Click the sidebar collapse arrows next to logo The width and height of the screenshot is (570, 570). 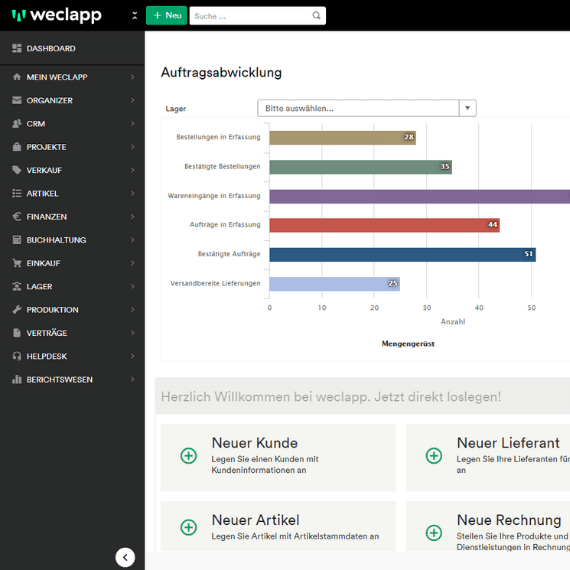135,15
